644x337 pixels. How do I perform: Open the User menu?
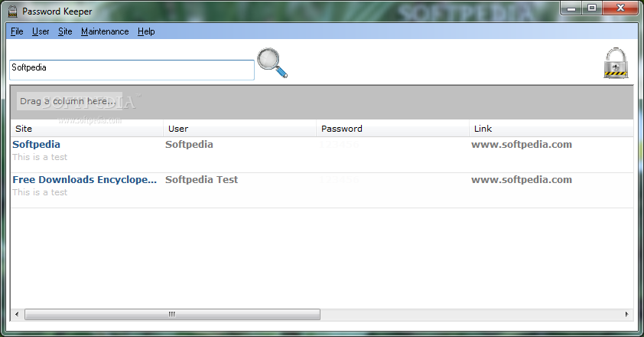click(41, 31)
